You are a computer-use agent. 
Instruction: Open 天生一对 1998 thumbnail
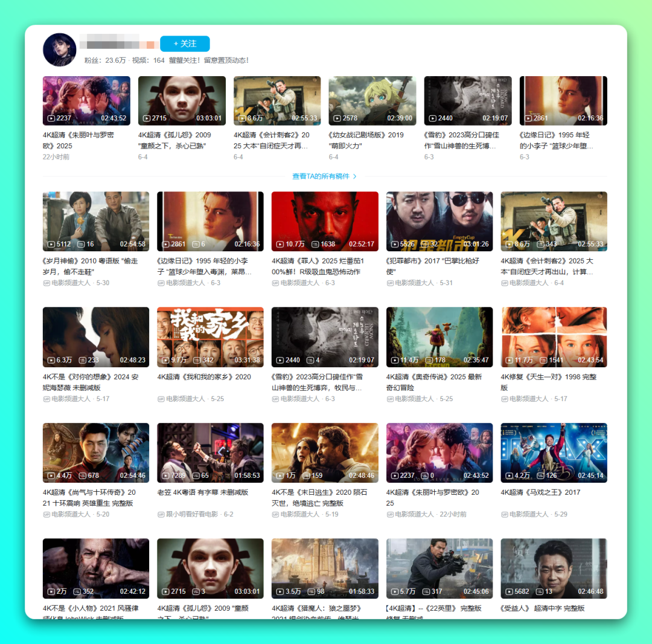click(x=554, y=337)
